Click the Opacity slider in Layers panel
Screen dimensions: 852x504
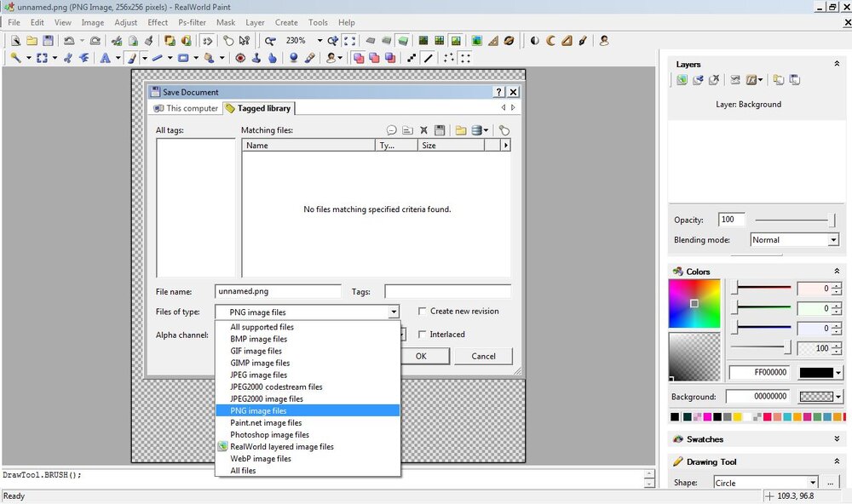point(796,220)
